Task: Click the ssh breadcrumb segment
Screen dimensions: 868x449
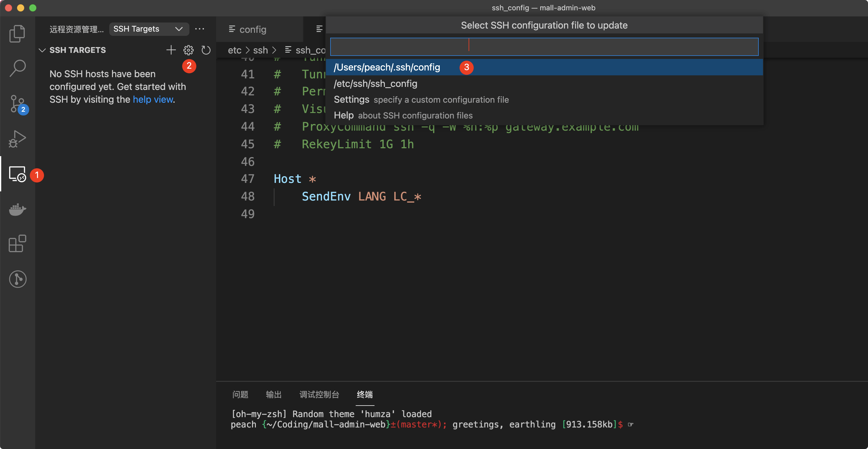Action: pyautogui.click(x=260, y=50)
